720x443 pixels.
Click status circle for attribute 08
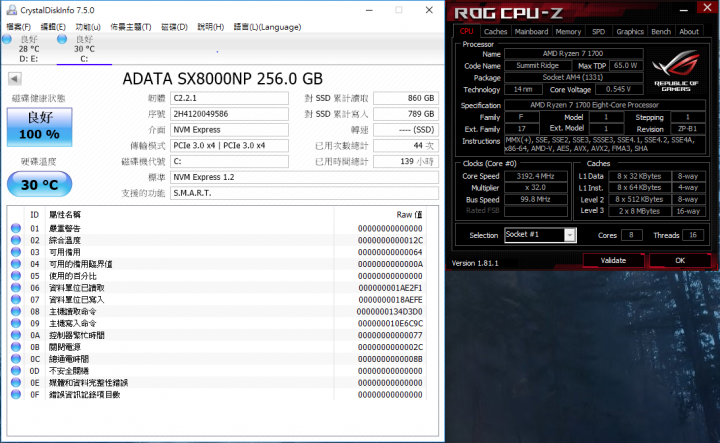(16, 311)
